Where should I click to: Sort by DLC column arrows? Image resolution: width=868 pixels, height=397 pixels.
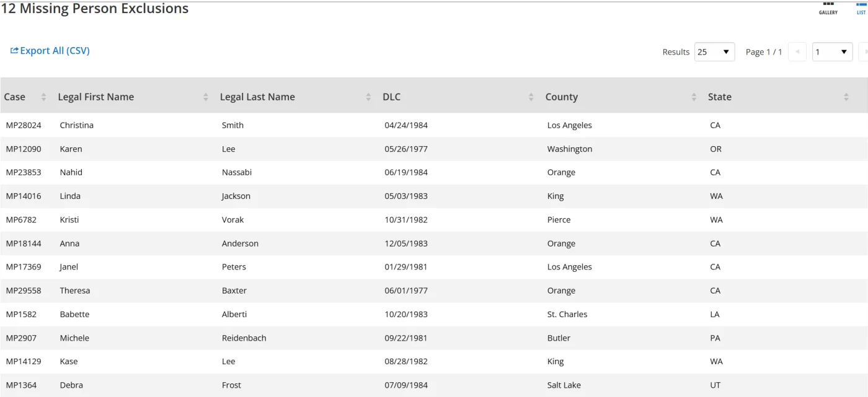point(531,97)
